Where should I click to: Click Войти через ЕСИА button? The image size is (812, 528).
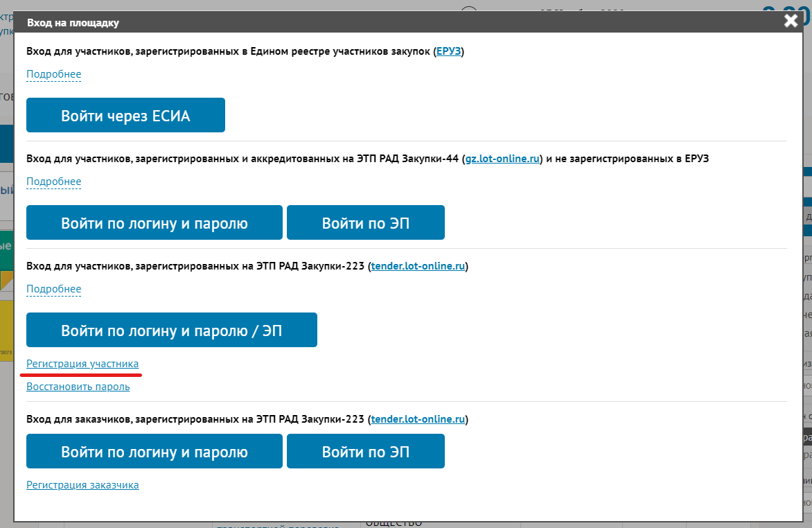point(125,115)
